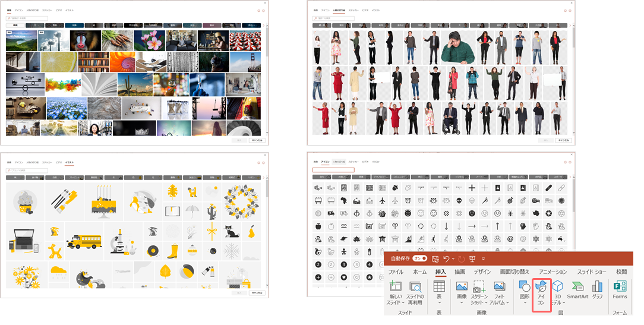
Task: Click the red-outlined search box in icons dialog
Action: tap(333, 170)
